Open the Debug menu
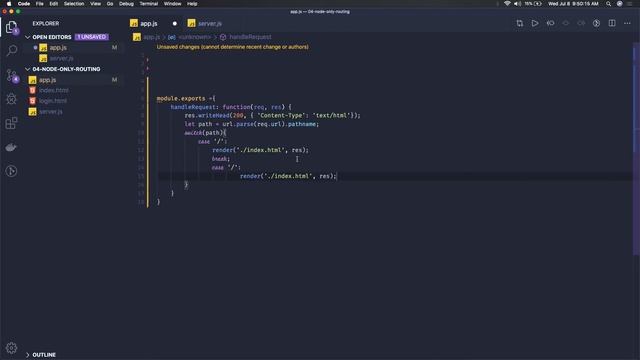This screenshot has width=640, height=360. [x=126, y=4]
